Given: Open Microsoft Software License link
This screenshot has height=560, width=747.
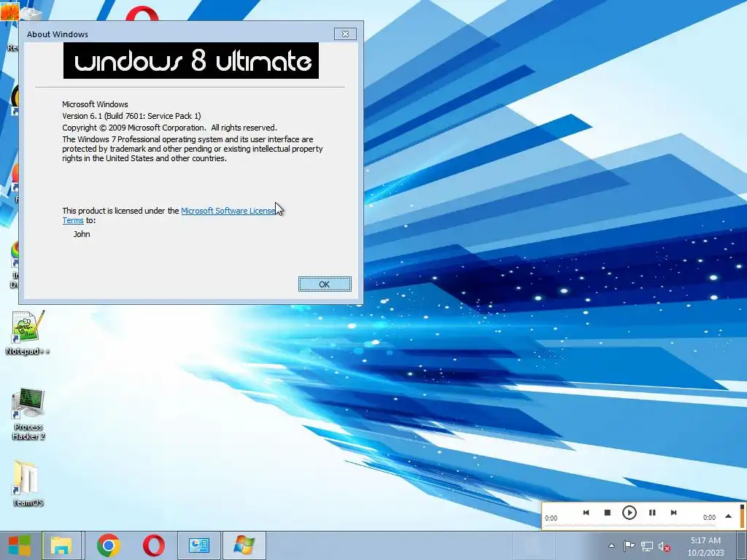Looking at the screenshot, I should (x=228, y=211).
